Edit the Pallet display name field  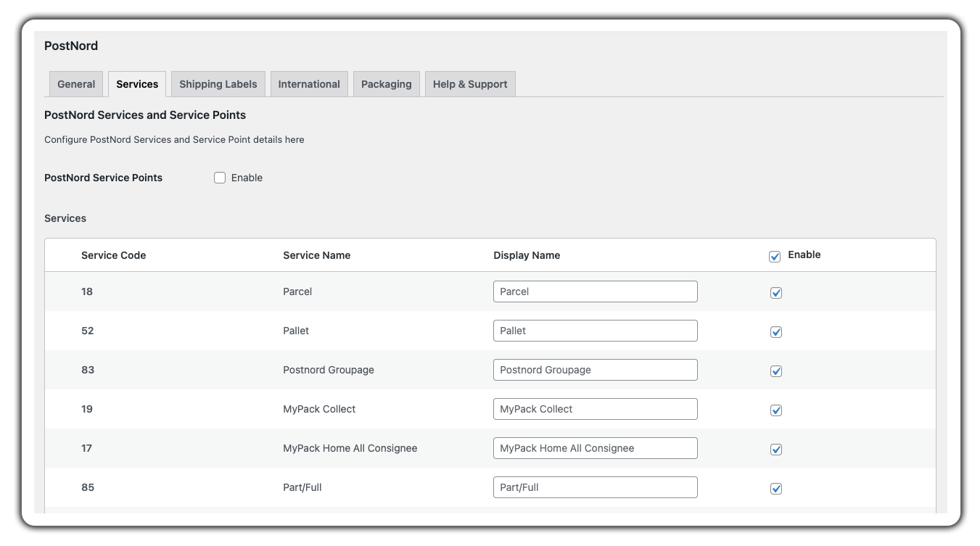coord(596,331)
